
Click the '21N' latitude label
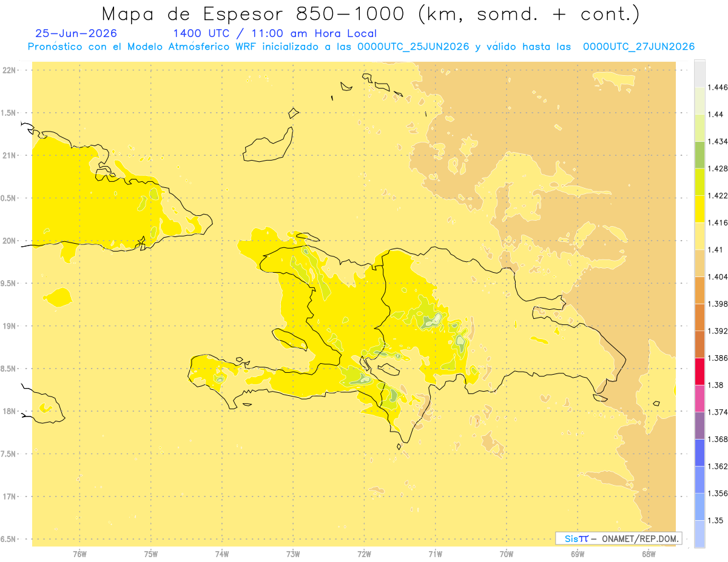(10, 155)
